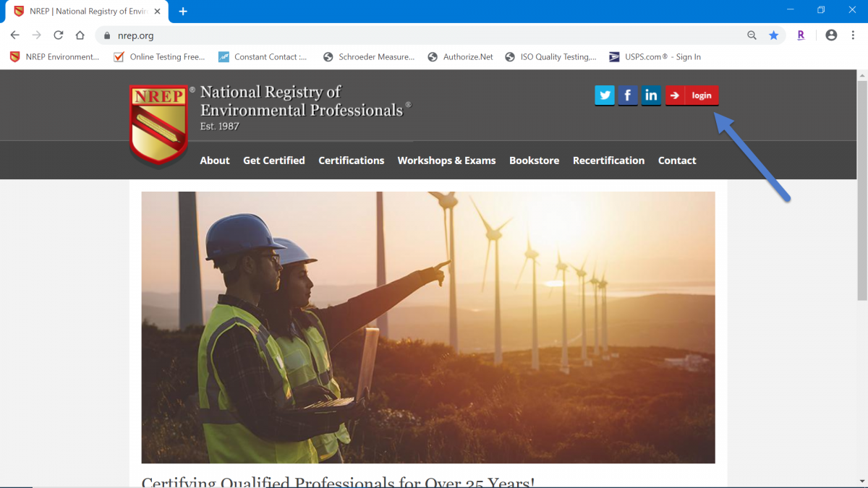This screenshot has width=868, height=488.
Task: Open the Workshops & Exams menu
Action: [x=446, y=160]
